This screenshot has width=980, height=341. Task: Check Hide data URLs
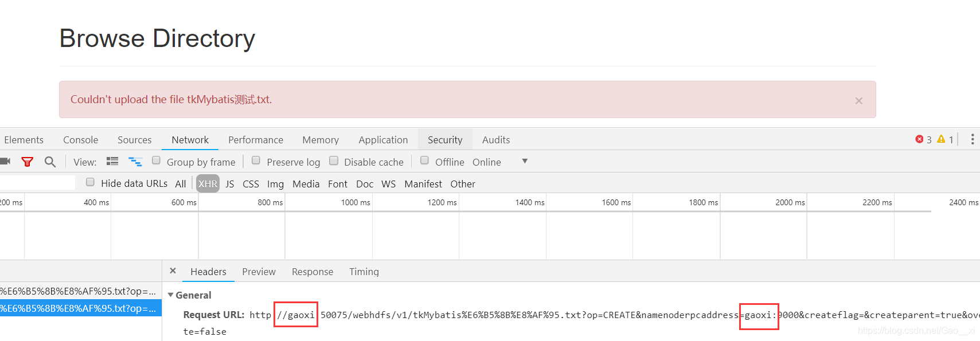[90, 182]
